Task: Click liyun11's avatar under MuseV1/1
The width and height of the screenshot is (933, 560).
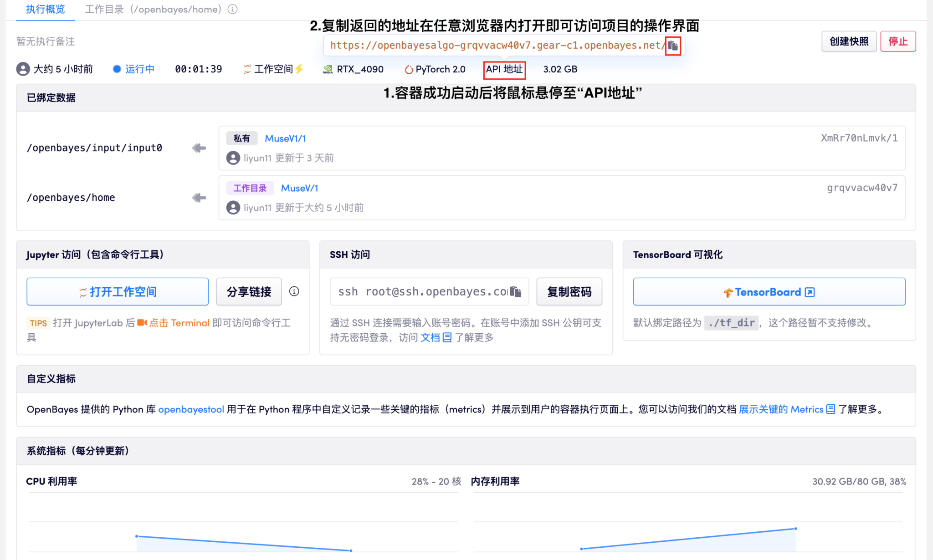Action: point(233,158)
